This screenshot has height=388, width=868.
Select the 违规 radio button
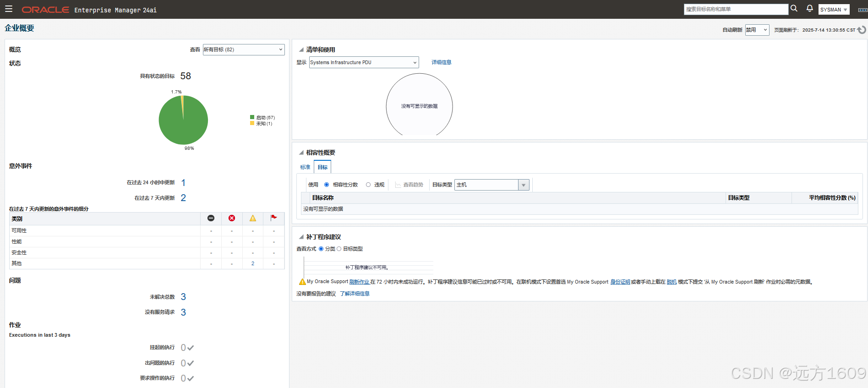point(368,185)
